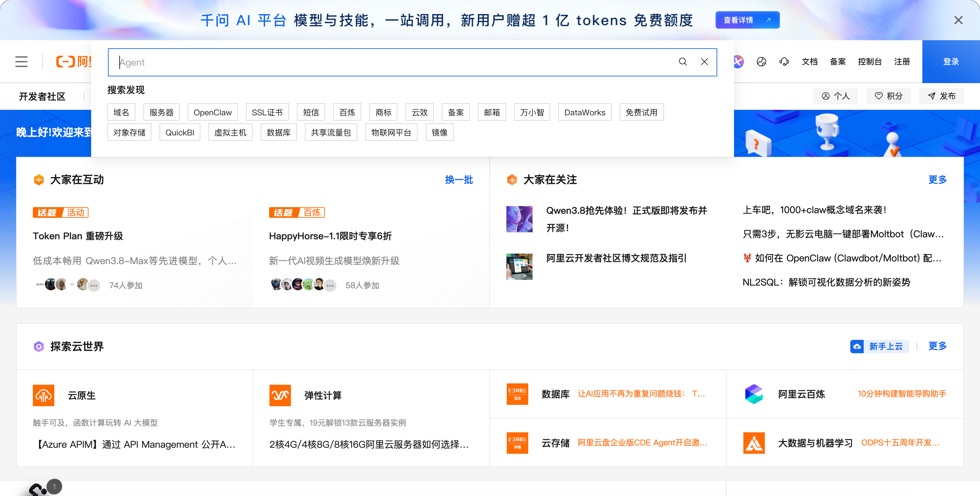
Task: Select the SSL证书 search tag
Action: coord(267,112)
